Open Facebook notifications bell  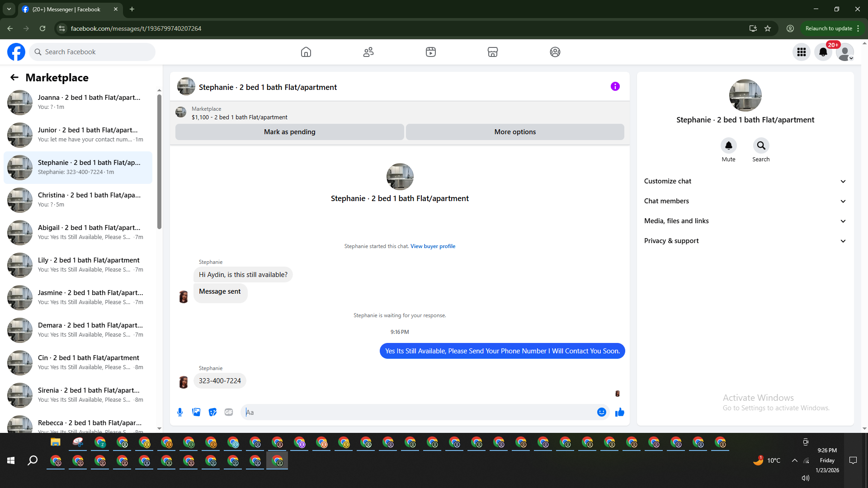(823, 52)
